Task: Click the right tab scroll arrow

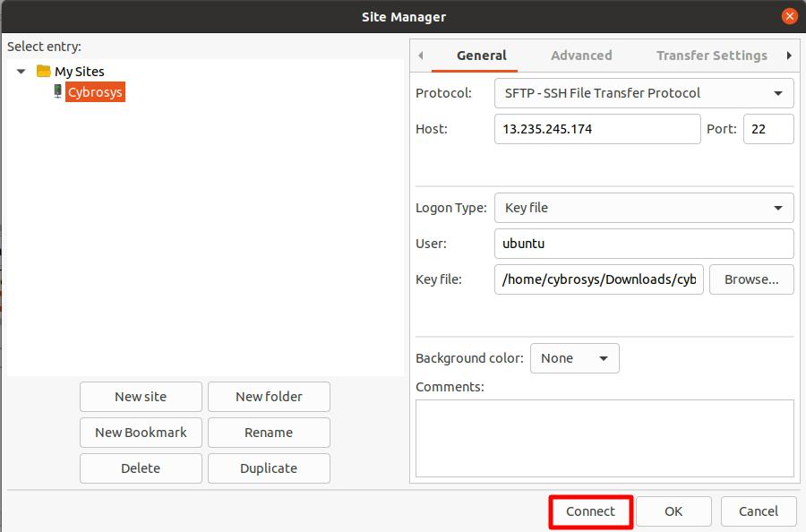Action: (789, 55)
